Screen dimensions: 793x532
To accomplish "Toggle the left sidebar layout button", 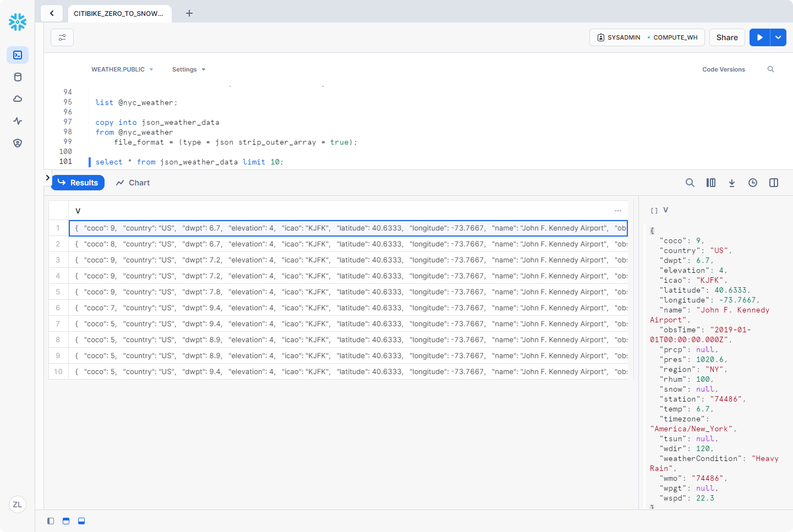I will coord(51,521).
